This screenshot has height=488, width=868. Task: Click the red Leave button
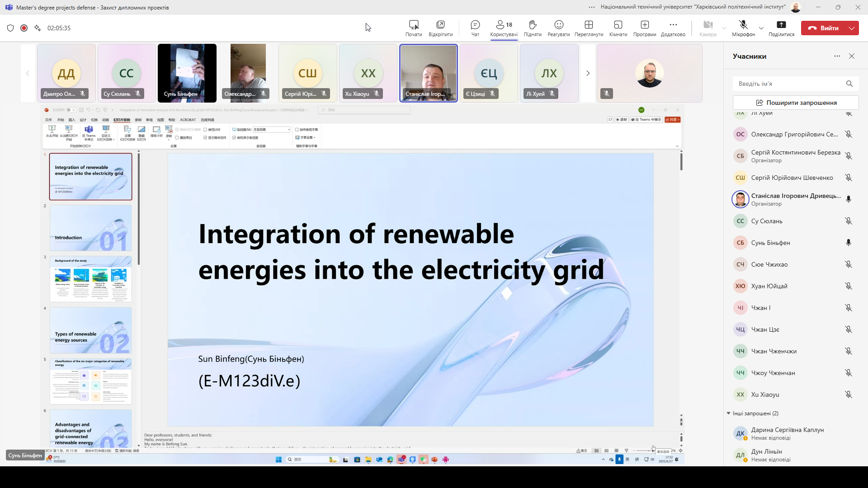coord(823,28)
